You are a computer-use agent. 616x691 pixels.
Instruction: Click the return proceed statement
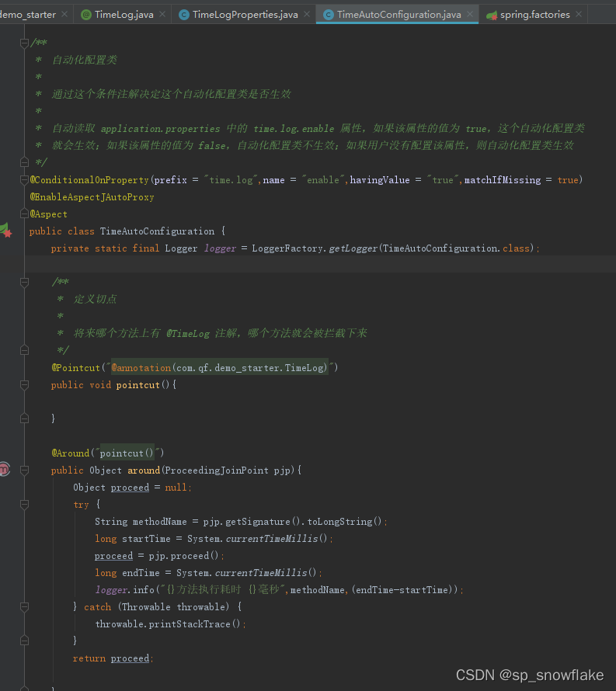113,658
